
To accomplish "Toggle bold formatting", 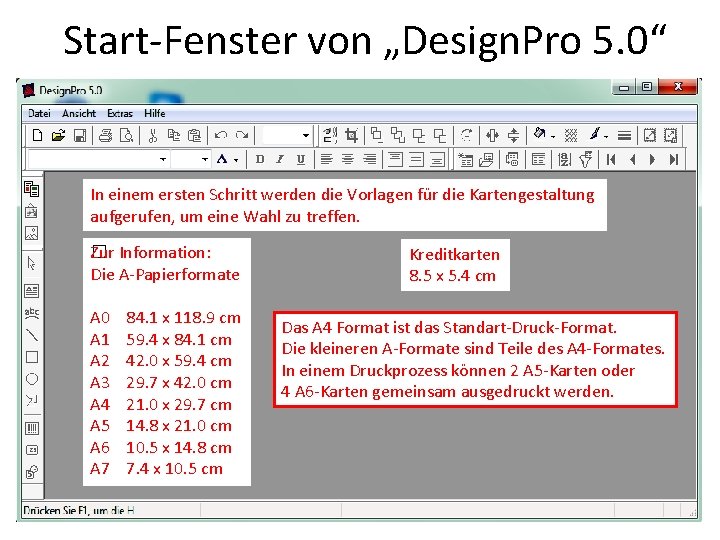I will tap(260, 159).
